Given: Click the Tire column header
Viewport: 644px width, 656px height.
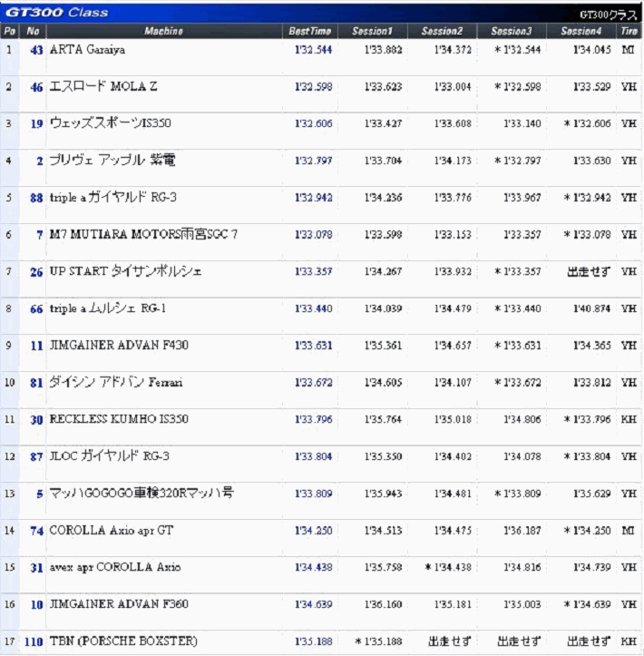Looking at the screenshot, I should pyautogui.click(x=629, y=31).
